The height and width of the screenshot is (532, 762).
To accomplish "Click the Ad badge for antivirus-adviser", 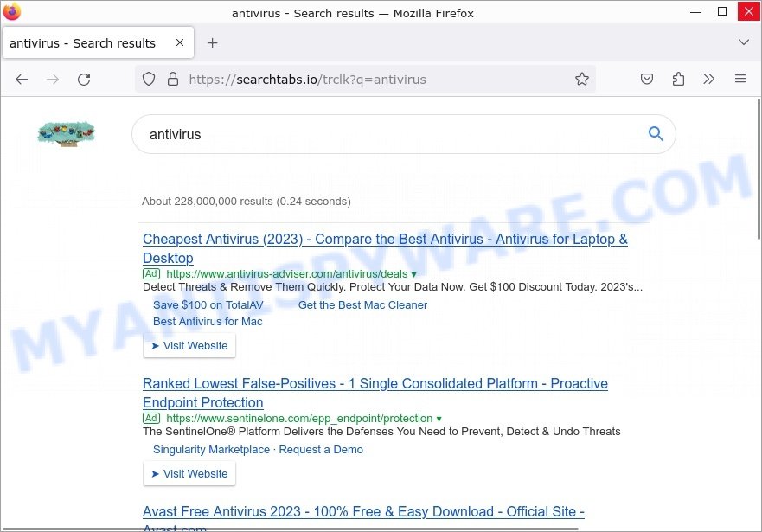I will [x=151, y=273].
